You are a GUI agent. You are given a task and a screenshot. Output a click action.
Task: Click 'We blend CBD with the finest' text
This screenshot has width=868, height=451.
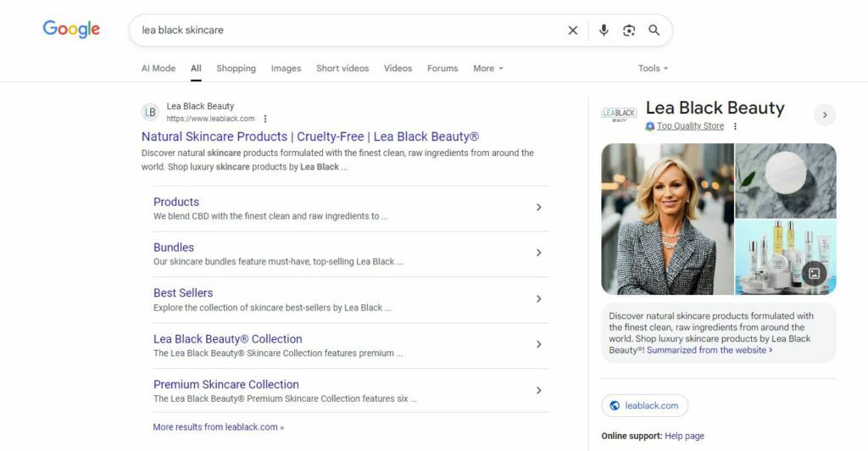click(270, 216)
